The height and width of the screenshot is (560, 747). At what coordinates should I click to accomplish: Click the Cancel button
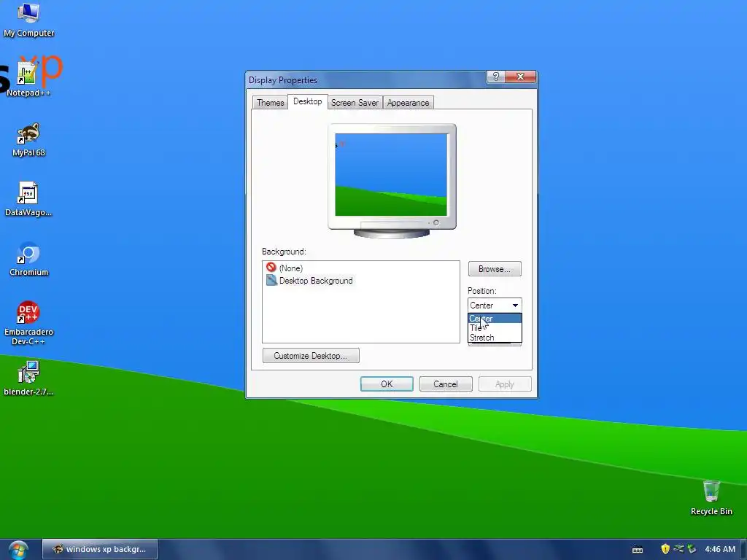(x=446, y=384)
